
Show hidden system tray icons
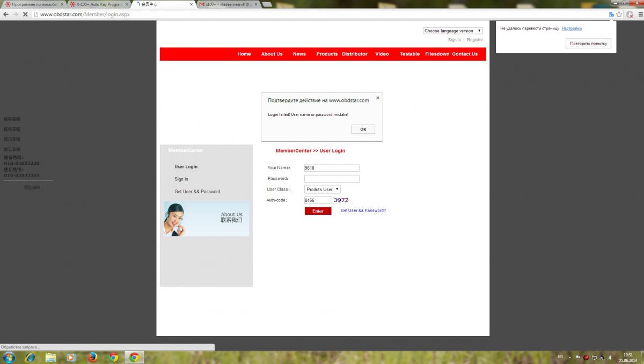[570, 357]
